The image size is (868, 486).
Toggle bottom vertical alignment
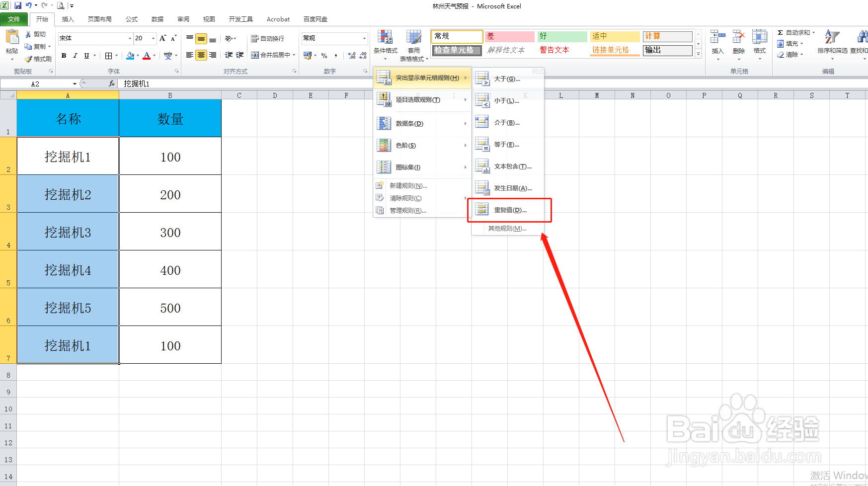(x=213, y=39)
